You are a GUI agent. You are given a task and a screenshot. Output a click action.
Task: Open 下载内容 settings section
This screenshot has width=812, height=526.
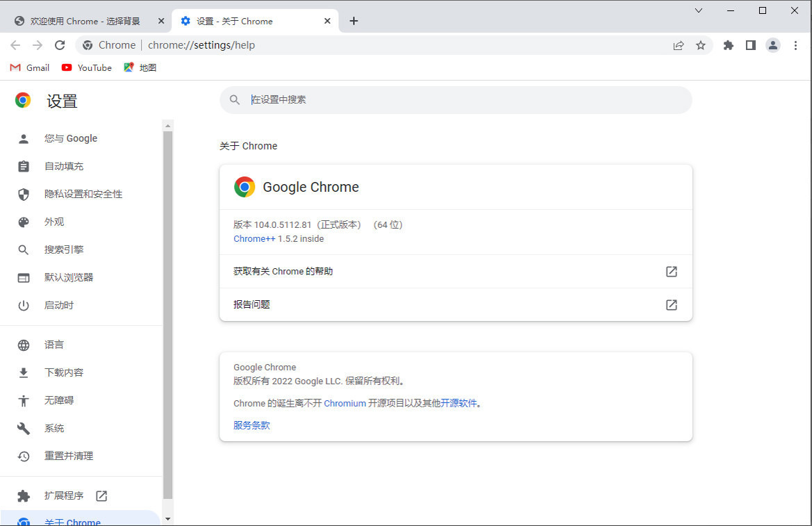64,372
